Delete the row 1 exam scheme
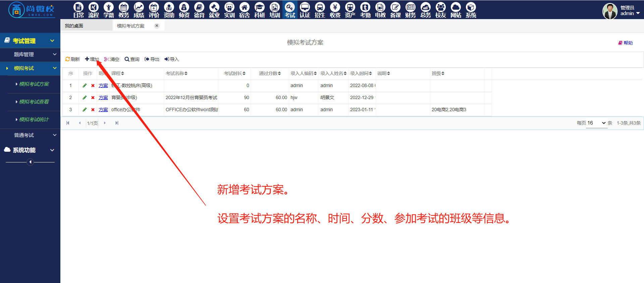Image resolution: width=644 pixels, height=283 pixels. [x=93, y=85]
